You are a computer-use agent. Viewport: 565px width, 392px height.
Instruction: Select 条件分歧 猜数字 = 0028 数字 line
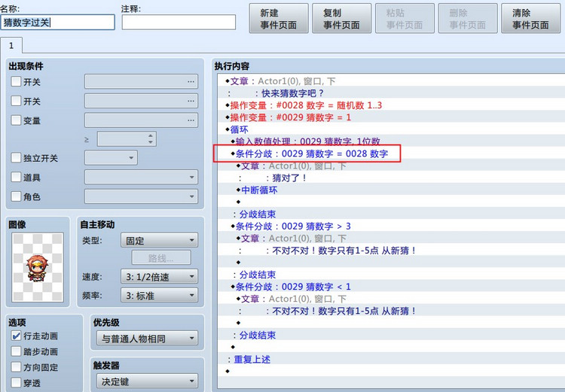pyautogui.click(x=391, y=153)
